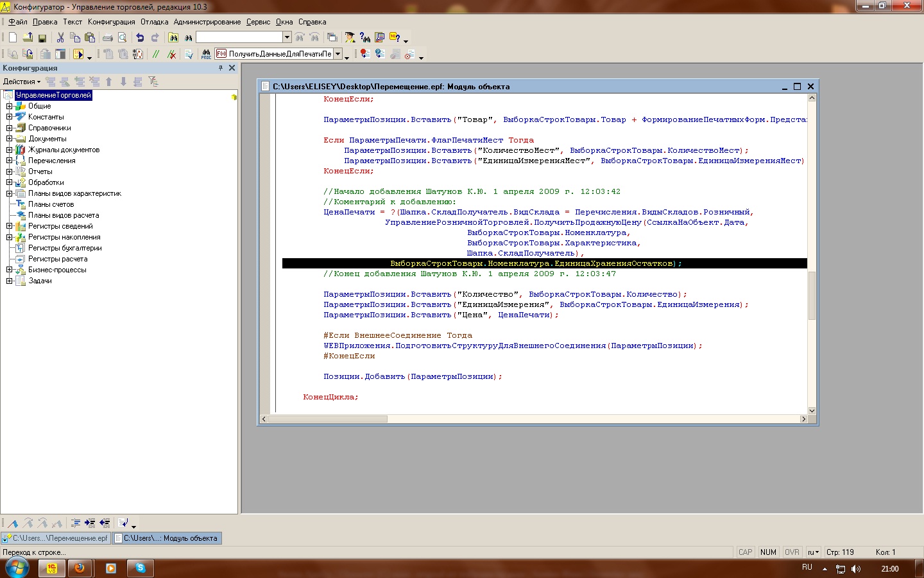Click the Redo arrow icon
This screenshot has height=578, width=924.
pyautogui.click(x=155, y=38)
